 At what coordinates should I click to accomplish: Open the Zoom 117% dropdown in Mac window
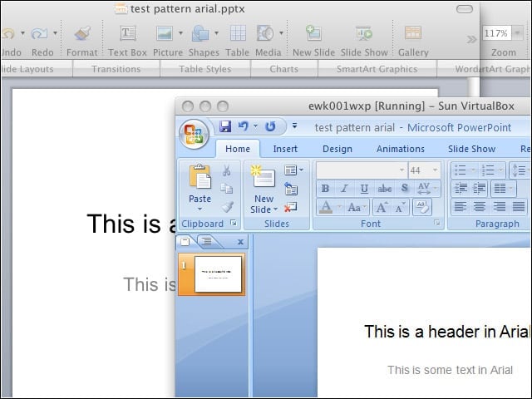tap(518, 33)
